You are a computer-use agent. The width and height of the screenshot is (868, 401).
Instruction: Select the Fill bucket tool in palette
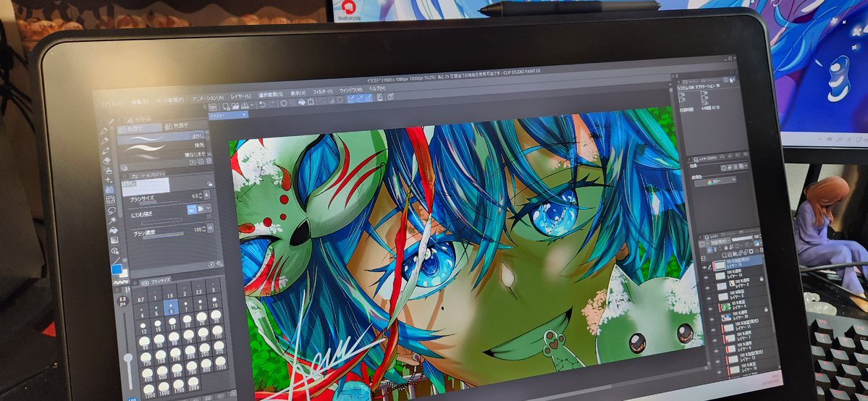click(x=114, y=230)
